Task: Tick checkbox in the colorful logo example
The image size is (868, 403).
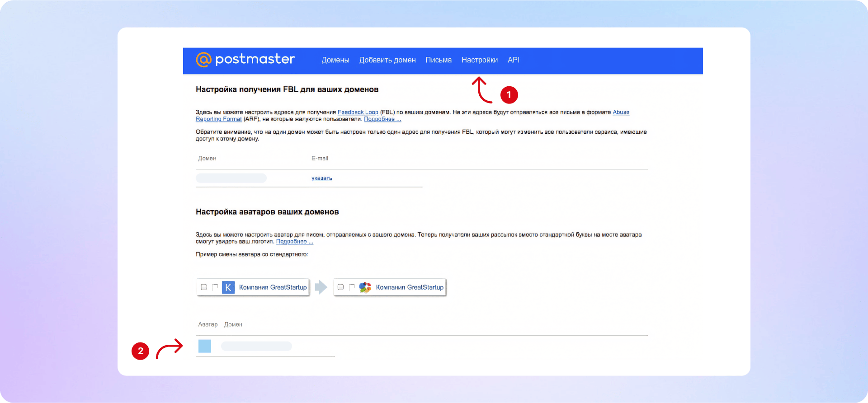Action: coord(341,287)
